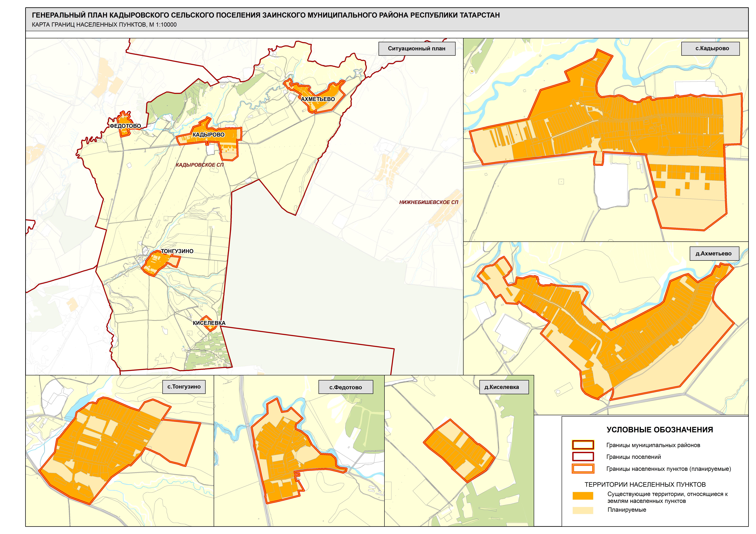Click the 'КАДЫРОВО' label on situational plan
The height and width of the screenshot is (534, 756).
(x=208, y=135)
